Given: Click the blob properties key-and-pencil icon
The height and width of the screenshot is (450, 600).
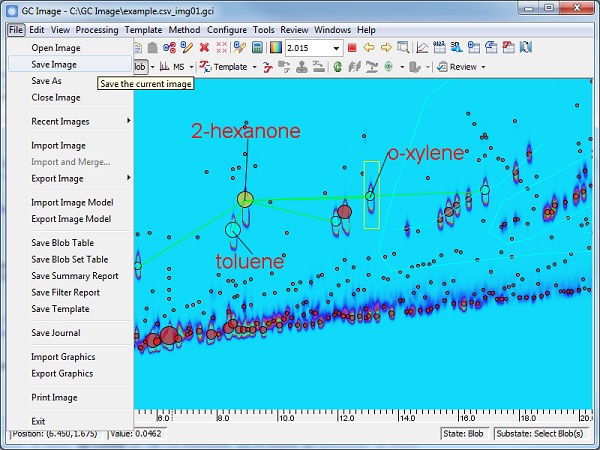Looking at the screenshot, I should coord(240,47).
